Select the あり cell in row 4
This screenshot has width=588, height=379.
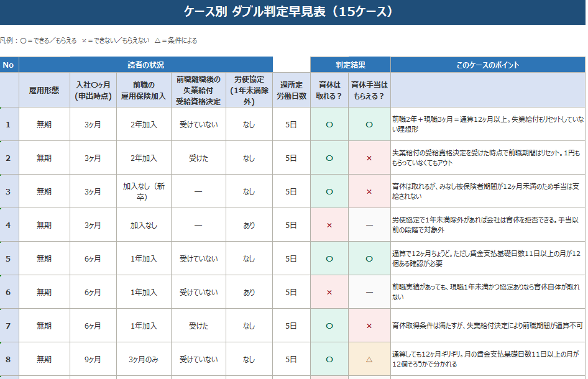coord(249,225)
